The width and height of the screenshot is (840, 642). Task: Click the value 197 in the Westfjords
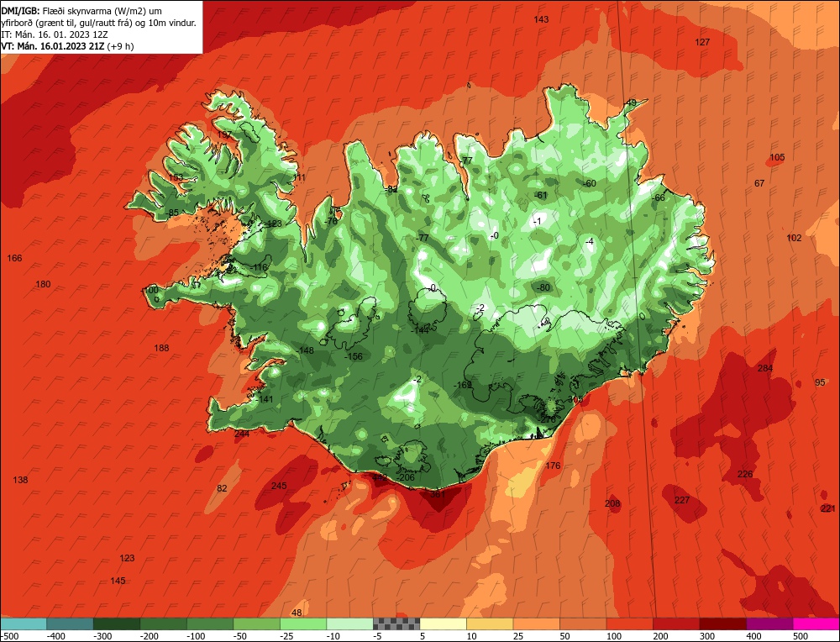pos(224,134)
